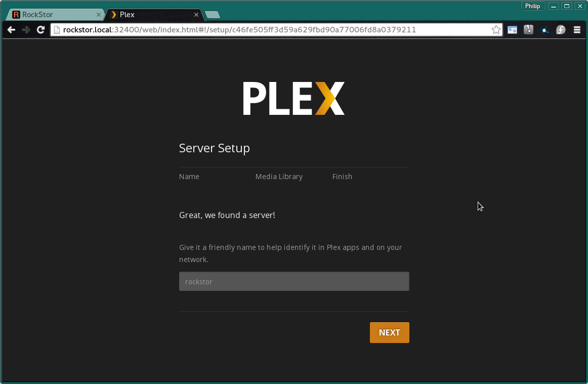588x384 pixels.
Task: Close the browser window
Action: coord(580,6)
